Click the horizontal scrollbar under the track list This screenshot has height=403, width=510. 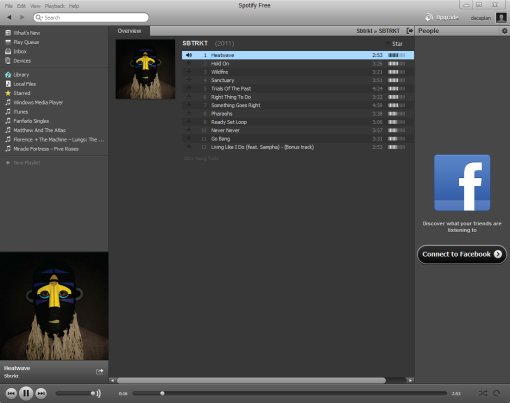pyautogui.click(x=251, y=380)
